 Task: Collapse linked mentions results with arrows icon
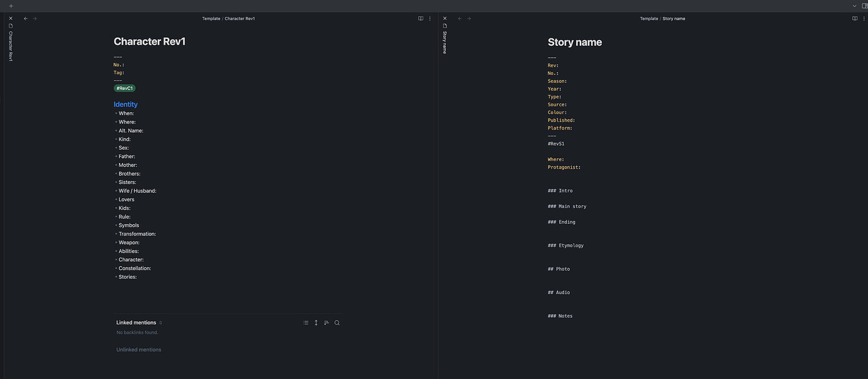pyautogui.click(x=316, y=322)
